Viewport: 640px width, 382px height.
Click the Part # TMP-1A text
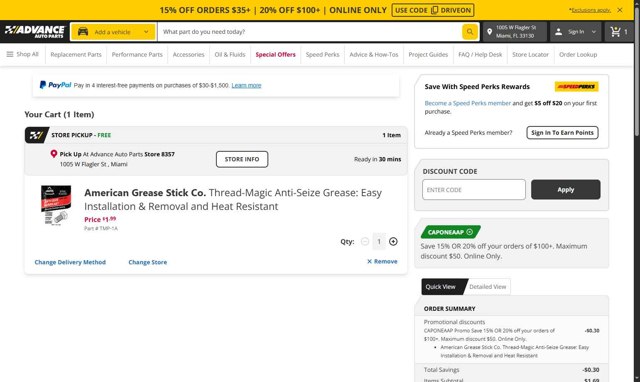pos(101,229)
